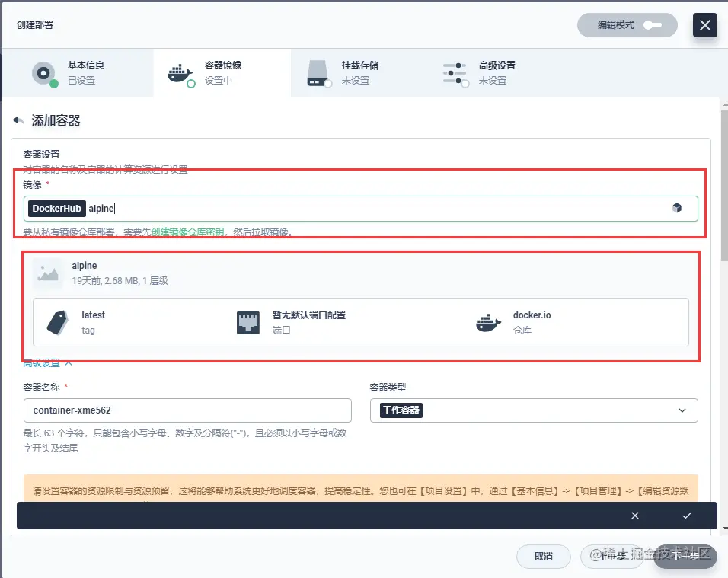Focus the 镜像 input with alpine
The image size is (728, 578).
[x=360, y=209]
